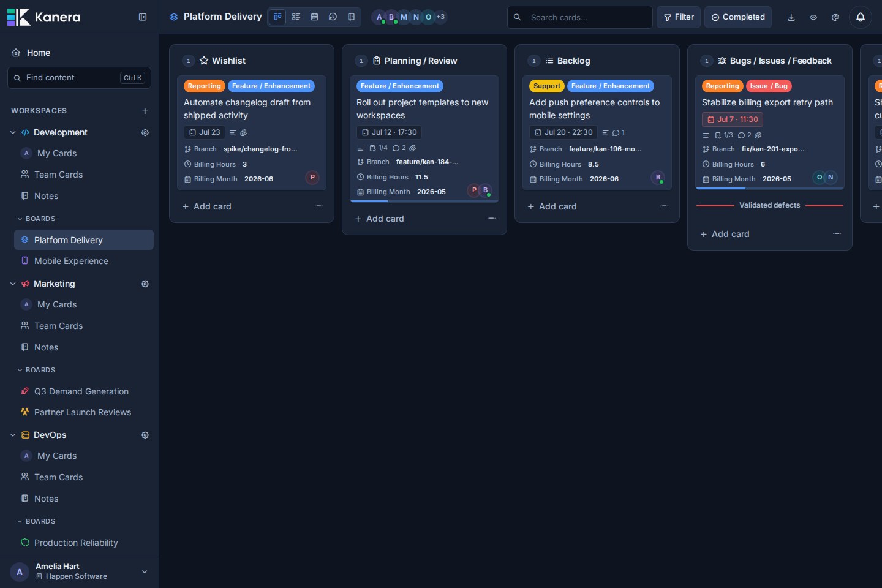Open the theme palette icon
This screenshot has width=882, height=588.
(x=835, y=18)
